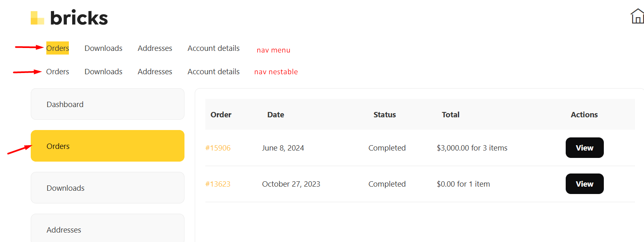Select the yellow Orders sidebar item
644x242 pixels.
tap(107, 146)
